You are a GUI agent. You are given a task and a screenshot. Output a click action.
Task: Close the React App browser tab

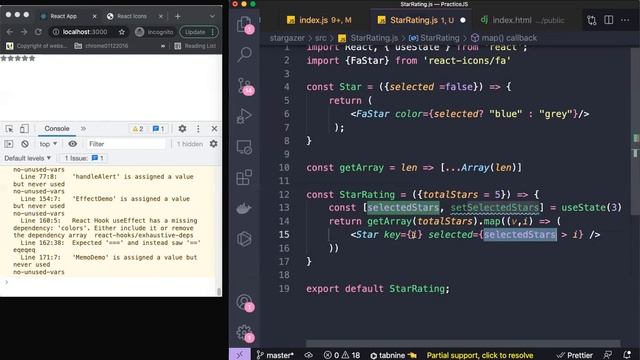(94, 16)
